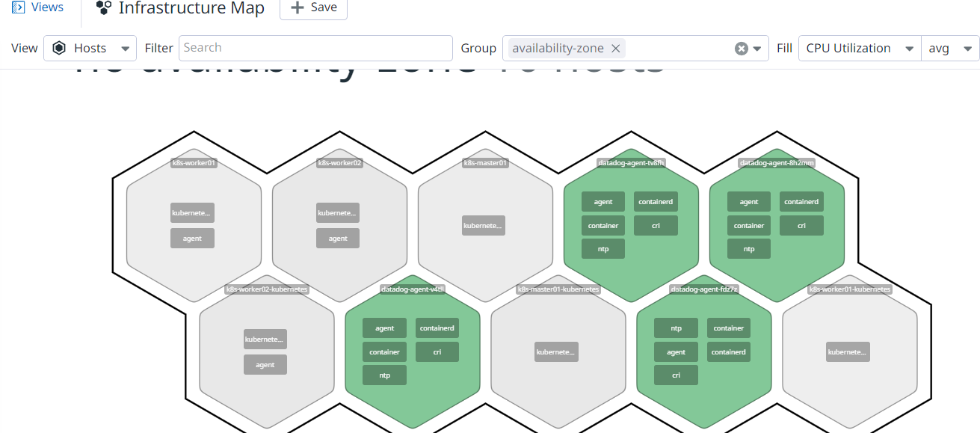Click the Infrastructure Map title icon
Image resolution: width=980 pixels, height=433 pixels.
pos(104,8)
